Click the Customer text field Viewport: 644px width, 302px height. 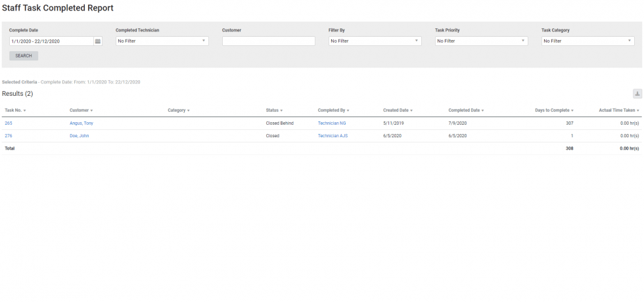click(268, 41)
